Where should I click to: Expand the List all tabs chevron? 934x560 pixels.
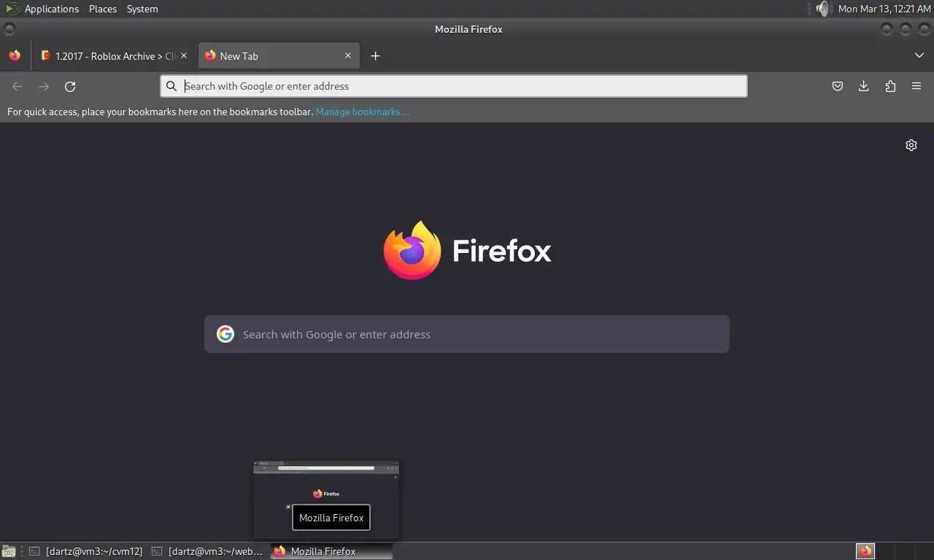coord(919,55)
